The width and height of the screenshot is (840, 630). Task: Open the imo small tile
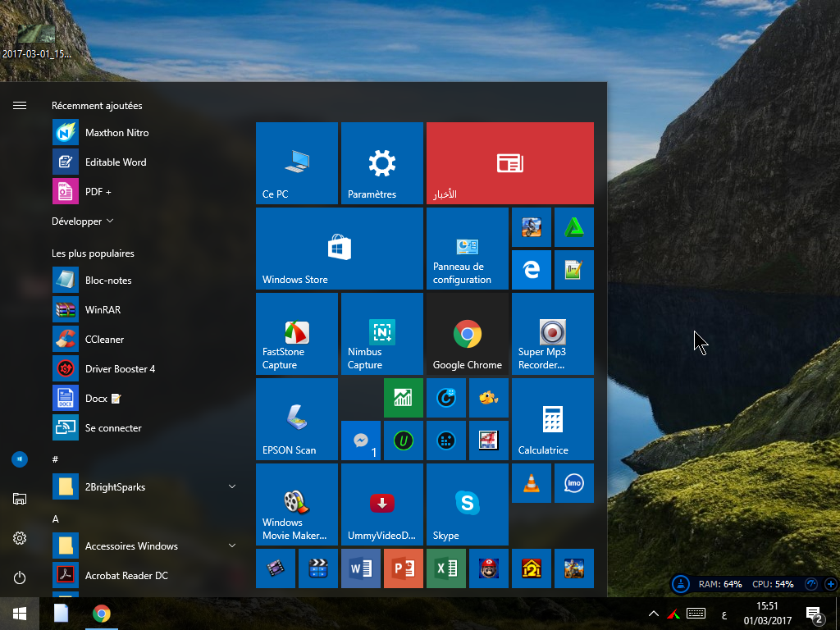click(573, 483)
